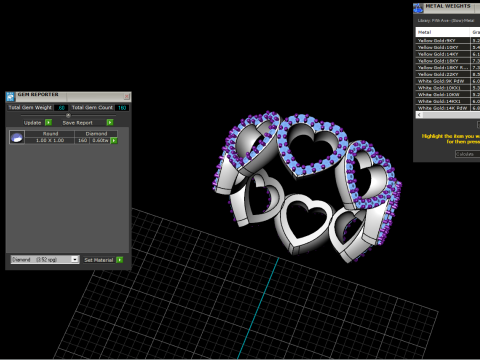Screen dimensions: 480x360
Task: Select the White Gold:9K PdW row
Action: click(x=448, y=81)
